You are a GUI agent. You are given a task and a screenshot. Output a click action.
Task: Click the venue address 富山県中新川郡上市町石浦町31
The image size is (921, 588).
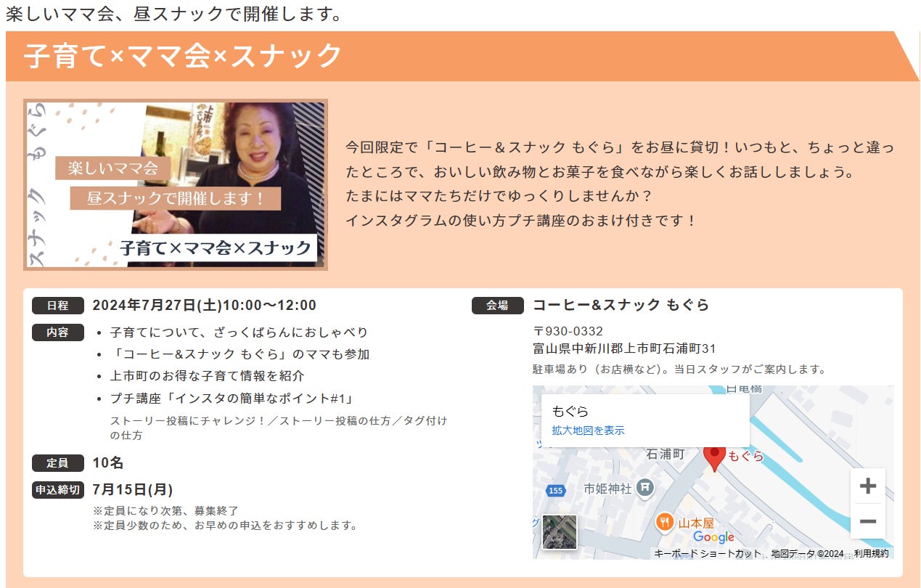click(624, 348)
